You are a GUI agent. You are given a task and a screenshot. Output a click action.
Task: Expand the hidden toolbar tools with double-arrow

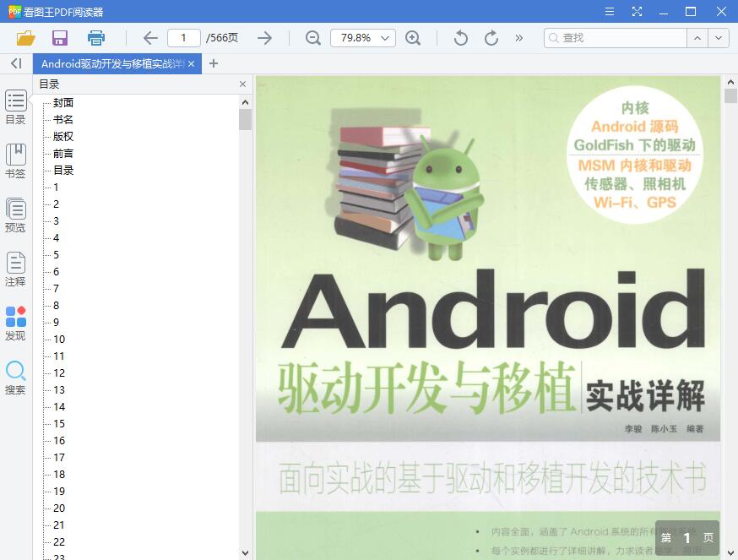[518, 37]
